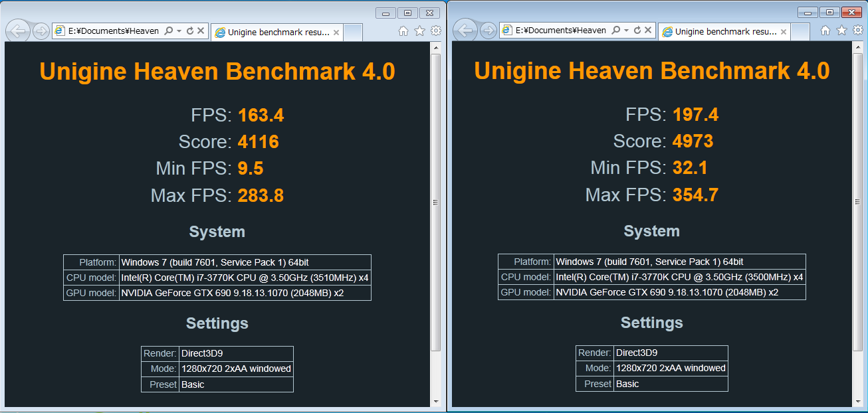This screenshot has height=413, width=868.
Task: Click the Score value 4116
Action: tap(259, 142)
